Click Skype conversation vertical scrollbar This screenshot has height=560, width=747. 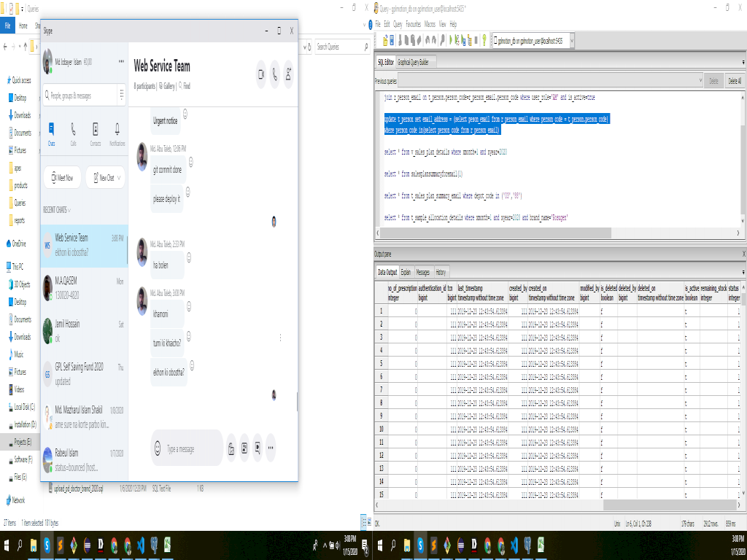(x=297, y=402)
